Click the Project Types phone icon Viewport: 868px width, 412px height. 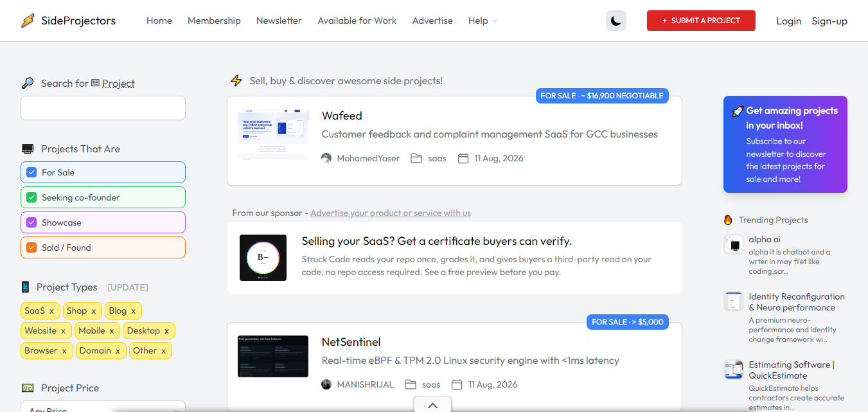point(26,287)
